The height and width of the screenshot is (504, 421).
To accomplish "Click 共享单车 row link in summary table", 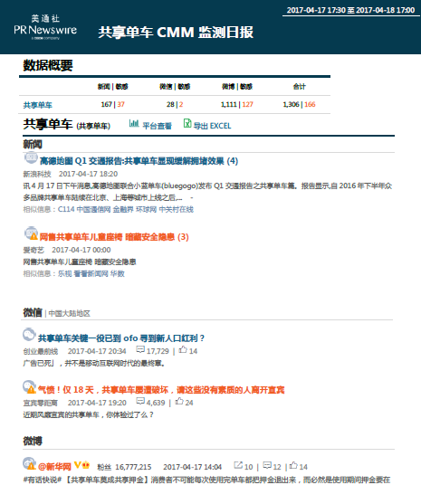I will tap(38, 105).
